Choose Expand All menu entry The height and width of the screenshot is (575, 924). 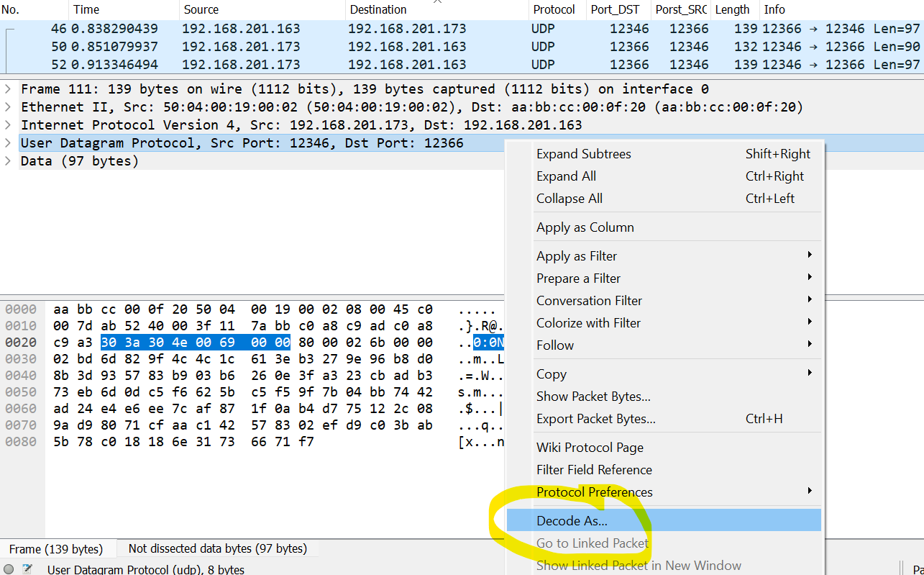(664, 176)
